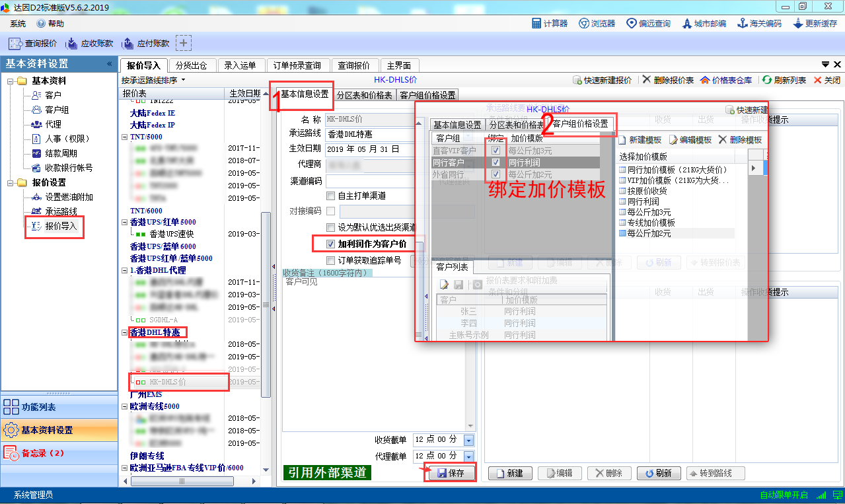
Task: Open 偏远查询 remote area lookup
Action: coord(648,23)
